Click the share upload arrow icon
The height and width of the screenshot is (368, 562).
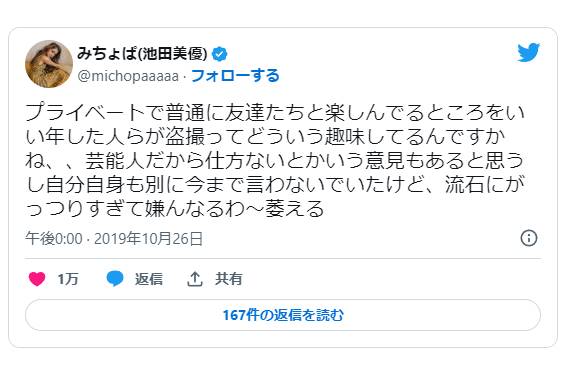[x=195, y=279]
